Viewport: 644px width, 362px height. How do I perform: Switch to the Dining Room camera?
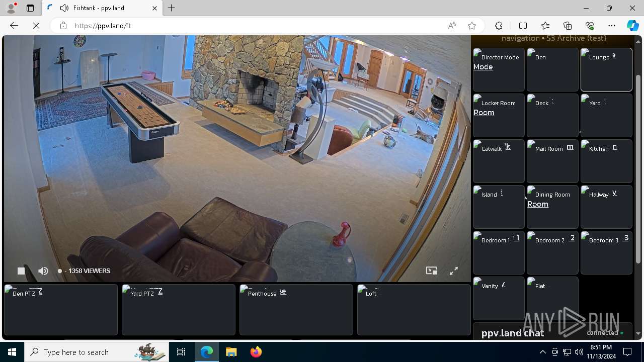point(552,207)
